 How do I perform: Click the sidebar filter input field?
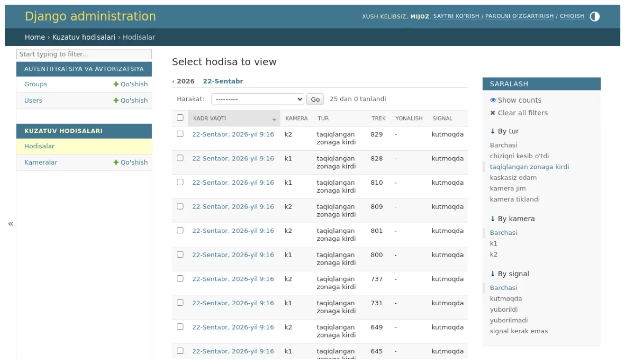84,54
